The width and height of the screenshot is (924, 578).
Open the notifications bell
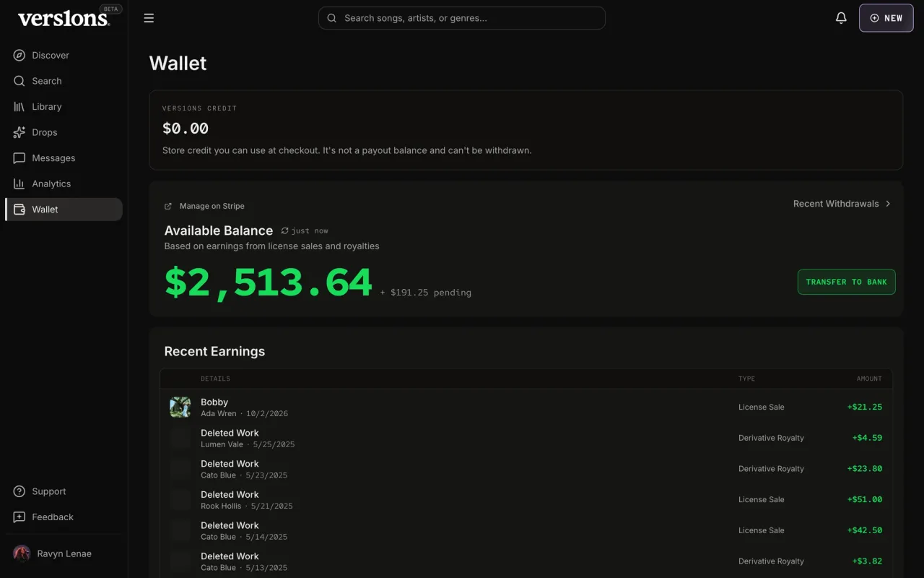tap(841, 18)
